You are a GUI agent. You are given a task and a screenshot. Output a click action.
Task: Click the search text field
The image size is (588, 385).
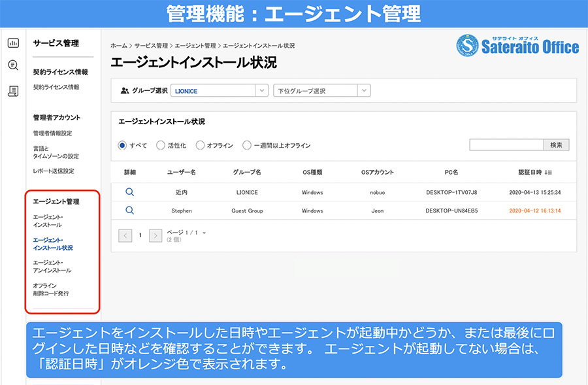[x=506, y=145]
